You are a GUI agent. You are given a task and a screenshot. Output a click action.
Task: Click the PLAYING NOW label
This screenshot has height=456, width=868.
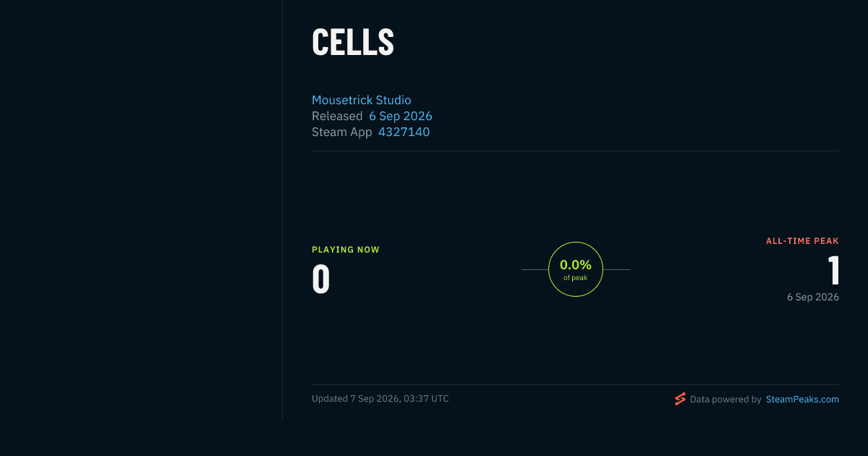click(346, 250)
